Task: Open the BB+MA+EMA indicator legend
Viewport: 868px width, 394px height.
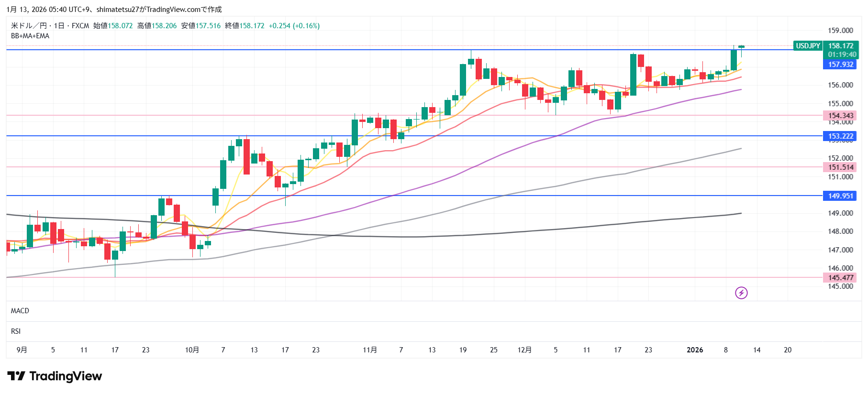Action: [x=30, y=36]
